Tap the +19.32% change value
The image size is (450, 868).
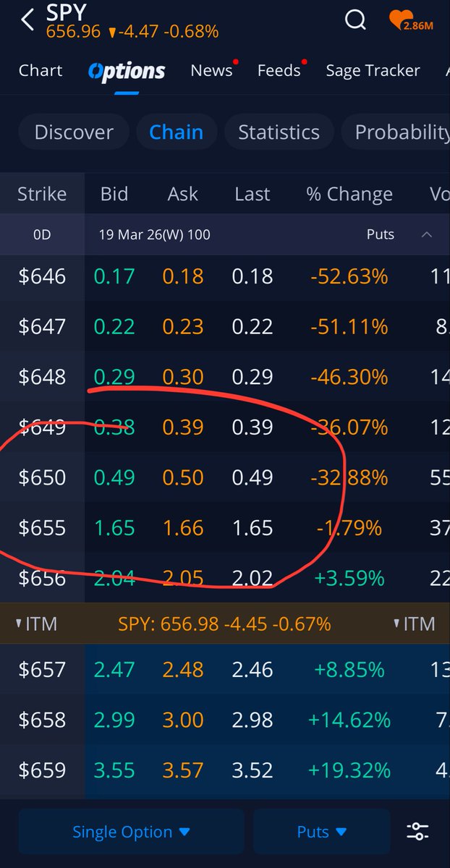349,770
